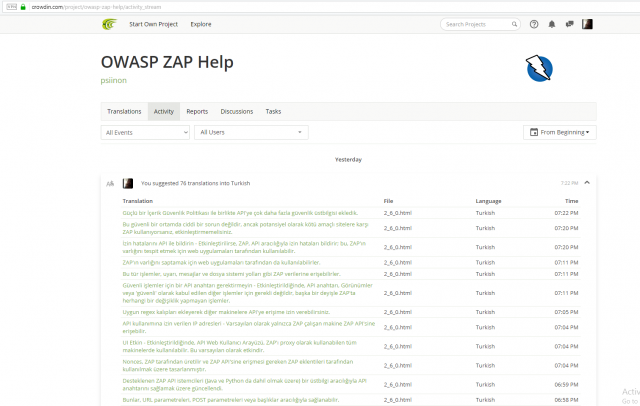Focus the Search Projects field
Image resolution: width=640 pixels, height=406 pixels.
coord(478,24)
